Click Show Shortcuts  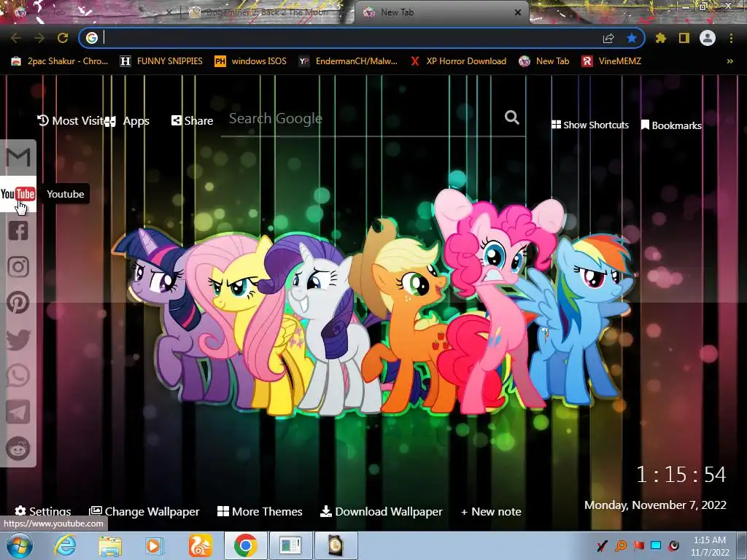(589, 125)
